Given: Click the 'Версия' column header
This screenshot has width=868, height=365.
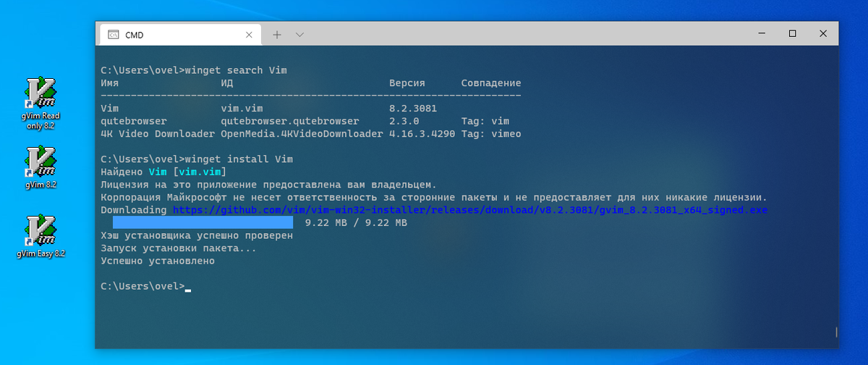Looking at the screenshot, I should 407,83.
